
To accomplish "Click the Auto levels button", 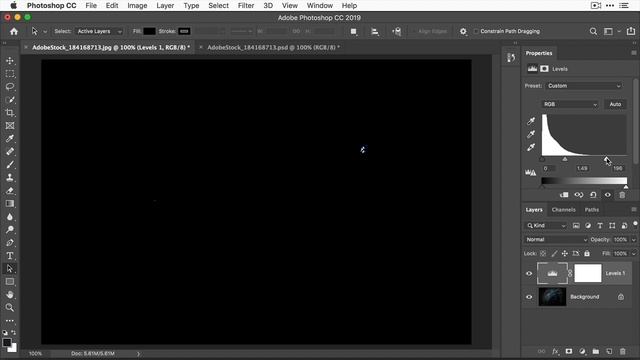I will (615, 104).
